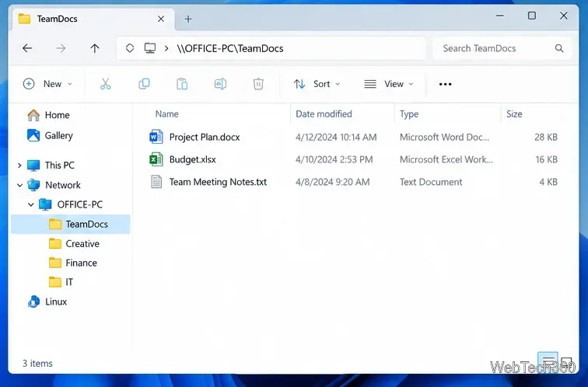The width and height of the screenshot is (588, 387).
Task: Sort by Date modified column header
Action: point(324,114)
